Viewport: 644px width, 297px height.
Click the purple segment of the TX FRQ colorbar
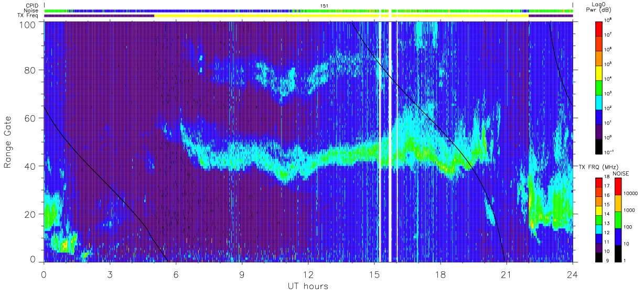[599, 248]
